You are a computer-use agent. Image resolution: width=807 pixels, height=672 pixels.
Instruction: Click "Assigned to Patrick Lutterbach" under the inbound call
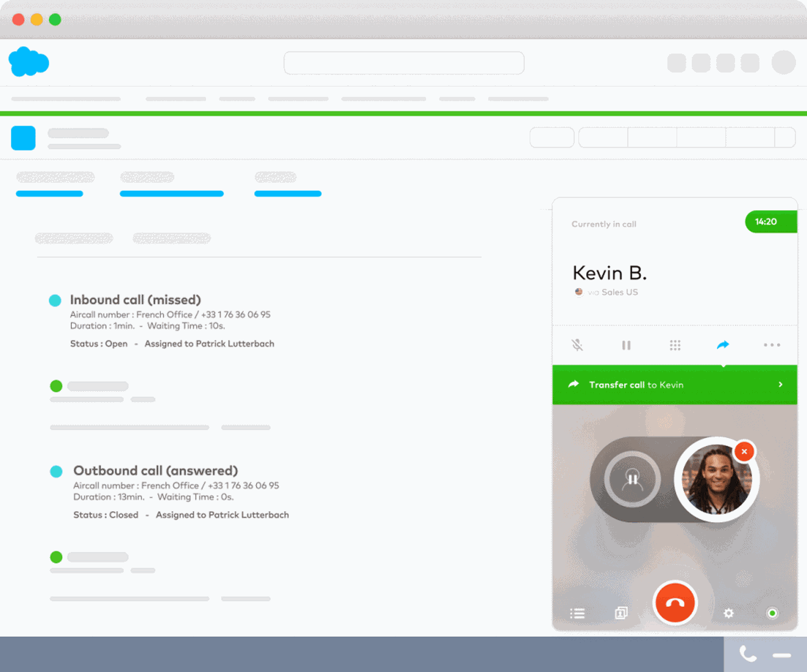point(209,344)
